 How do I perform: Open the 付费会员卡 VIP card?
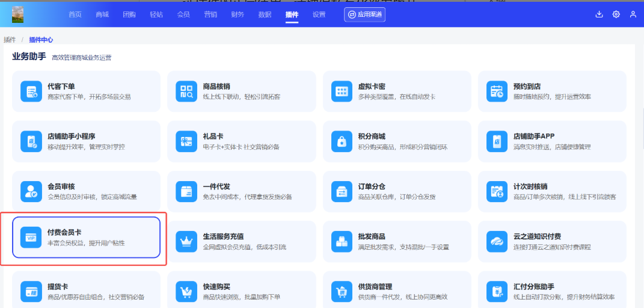coord(86,237)
